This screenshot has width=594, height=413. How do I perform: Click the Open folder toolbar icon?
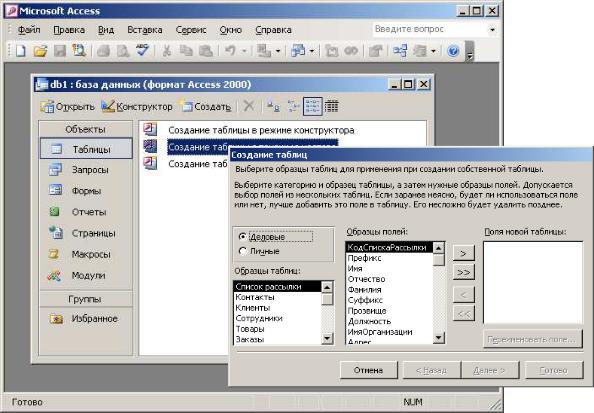[x=40, y=50]
